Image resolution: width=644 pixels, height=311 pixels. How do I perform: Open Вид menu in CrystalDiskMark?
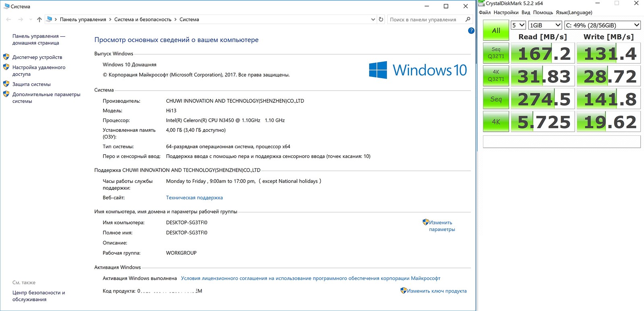click(x=526, y=12)
